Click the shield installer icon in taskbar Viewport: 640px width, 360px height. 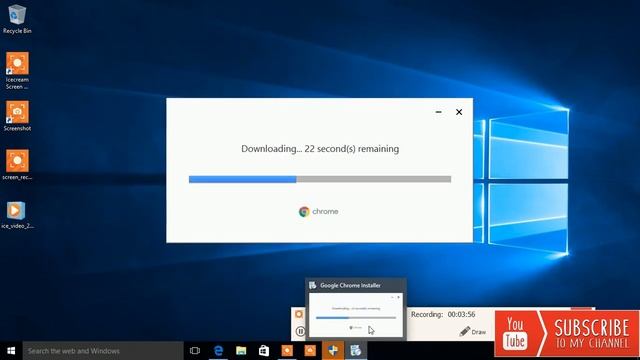pos(333,351)
